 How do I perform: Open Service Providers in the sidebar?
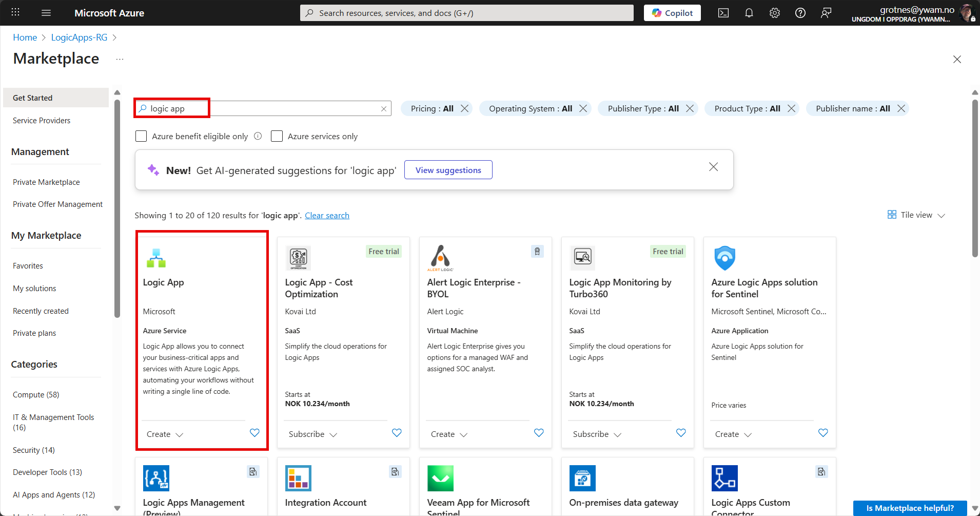click(42, 121)
